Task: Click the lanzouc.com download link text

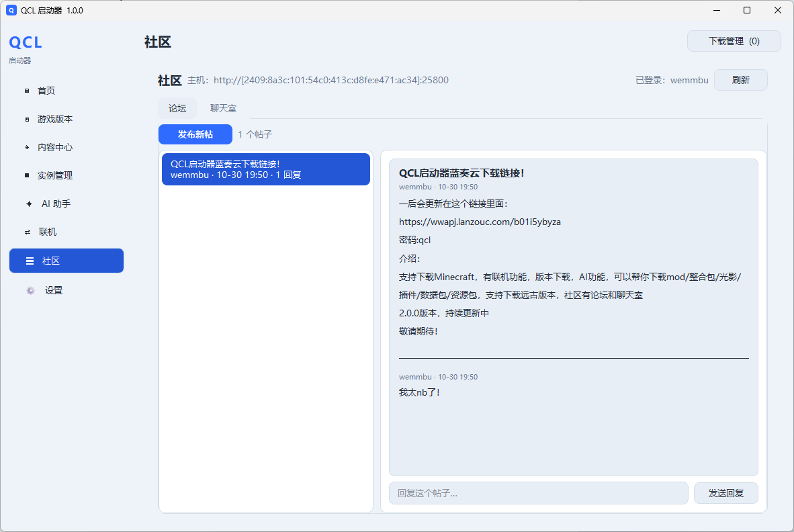Action: tap(480, 222)
